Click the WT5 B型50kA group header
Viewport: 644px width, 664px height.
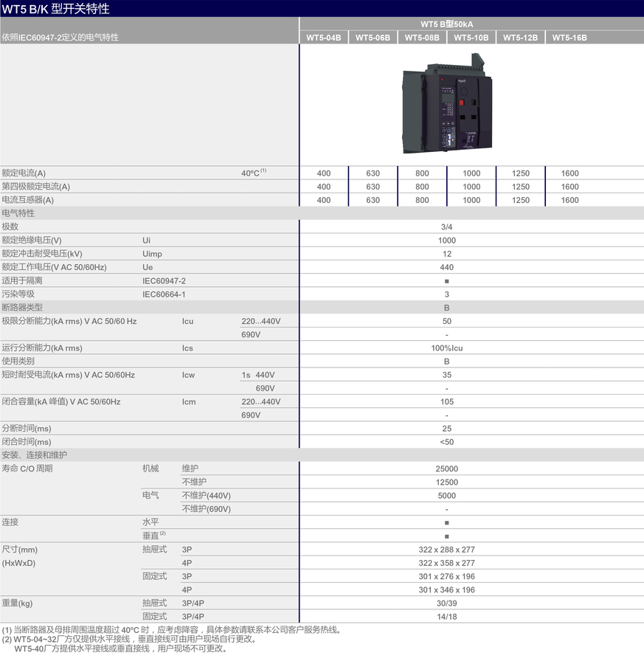446,24
